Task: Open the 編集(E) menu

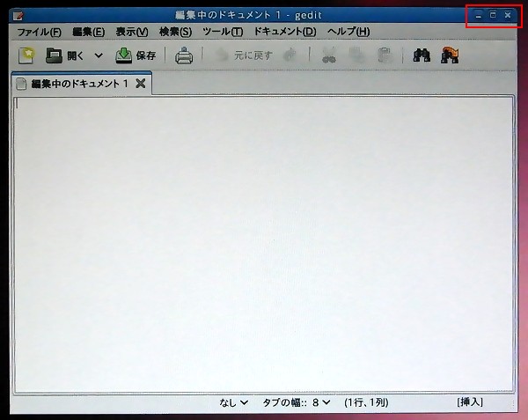Action: [89, 32]
